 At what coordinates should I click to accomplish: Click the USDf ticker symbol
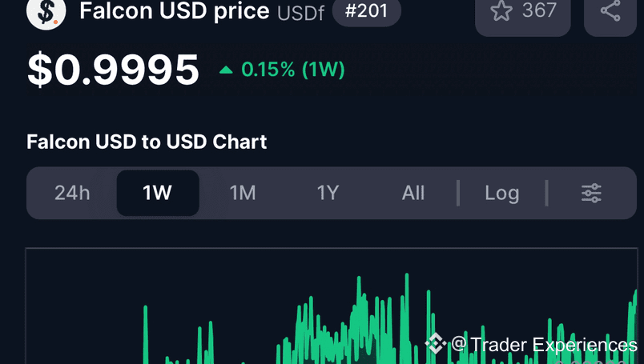300,14
